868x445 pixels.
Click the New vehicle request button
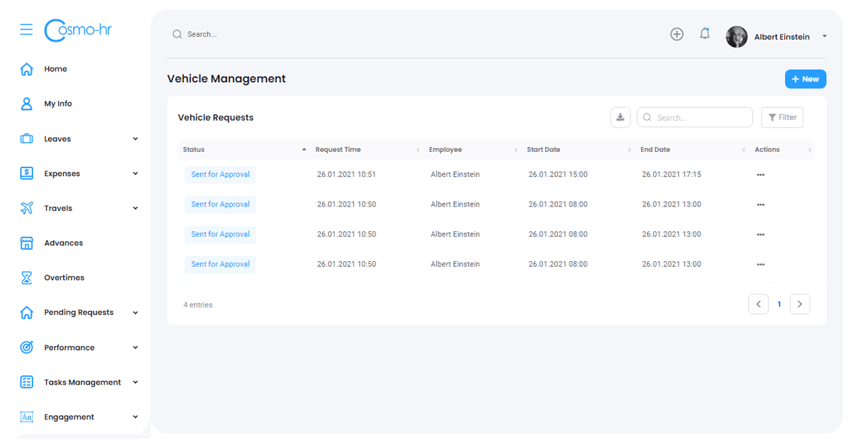click(805, 79)
